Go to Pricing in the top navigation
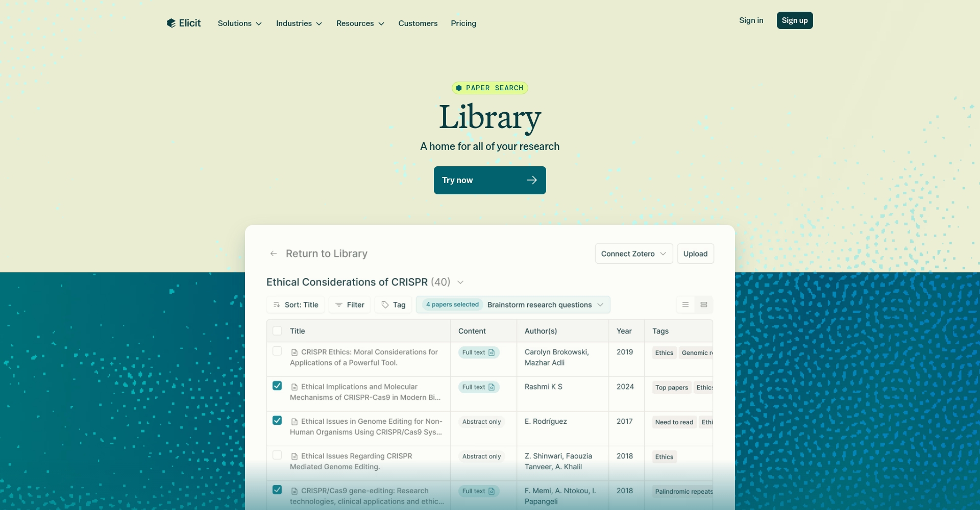The height and width of the screenshot is (510, 980). click(x=463, y=23)
